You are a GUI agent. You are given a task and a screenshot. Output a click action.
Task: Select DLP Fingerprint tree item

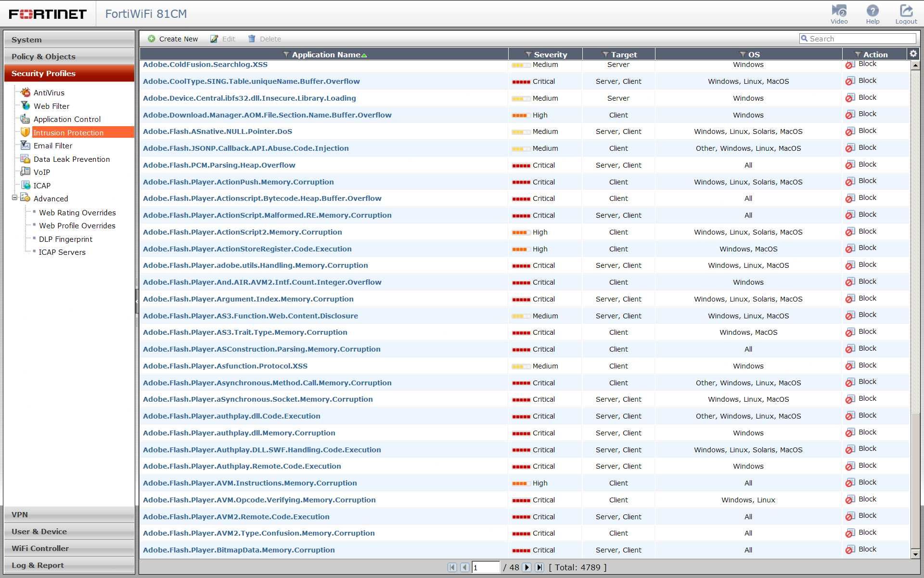[x=65, y=239]
